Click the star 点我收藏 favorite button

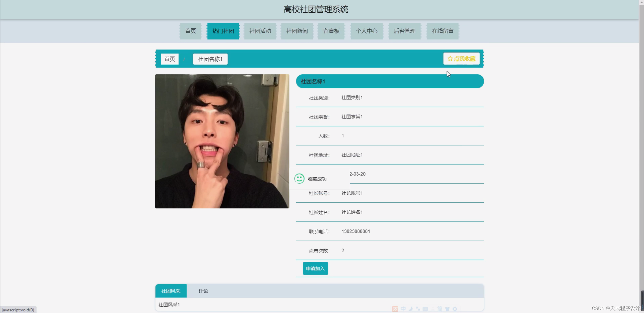click(x=461, y=59)
